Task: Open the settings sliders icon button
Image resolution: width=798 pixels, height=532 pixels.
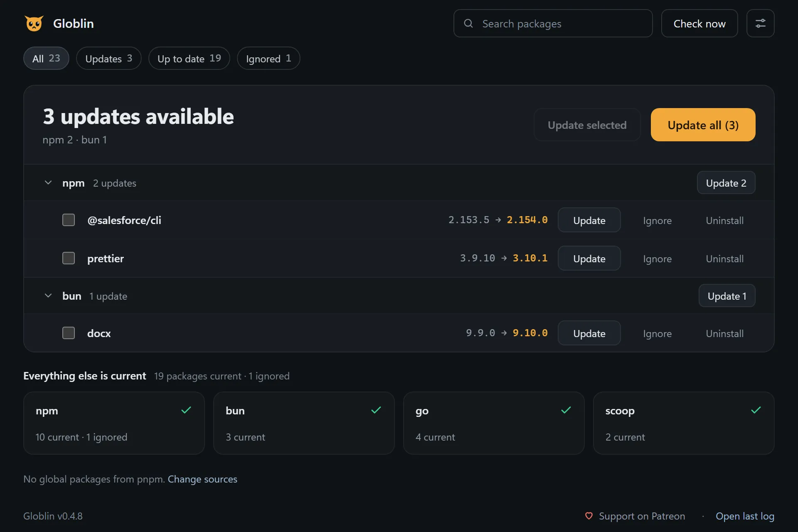Action: [760, 23]
